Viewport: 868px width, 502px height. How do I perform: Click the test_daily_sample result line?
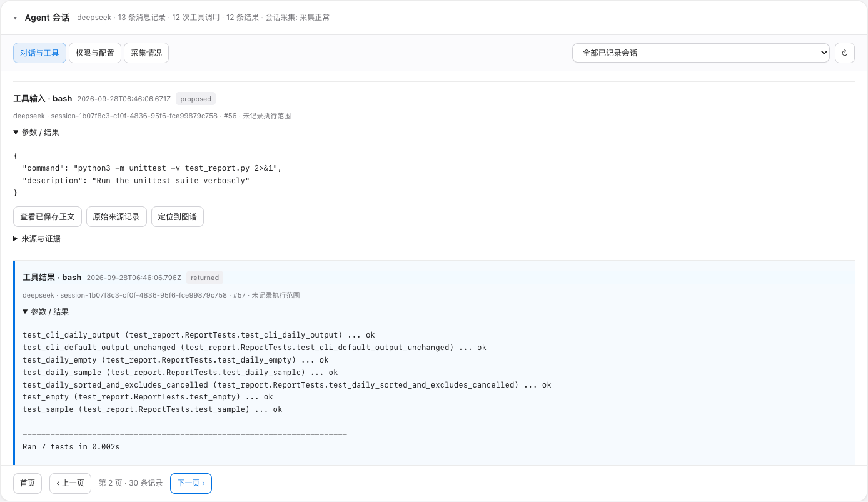click(180, 373)
